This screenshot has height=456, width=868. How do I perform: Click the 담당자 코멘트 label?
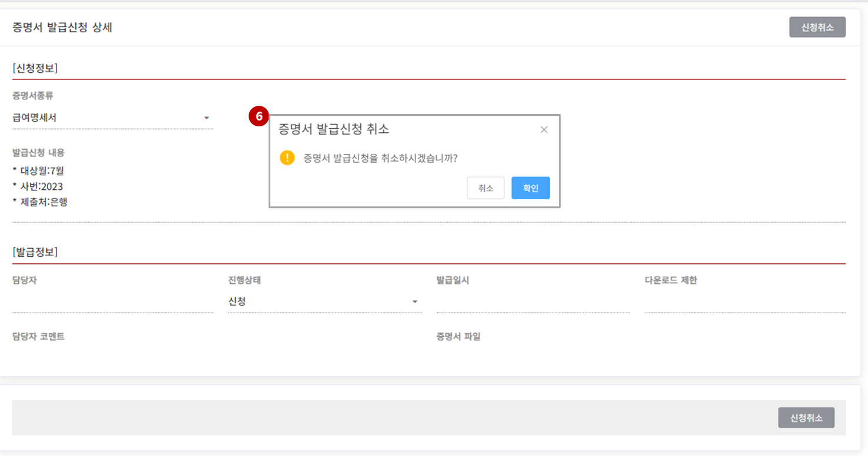click(x=38, y=337)
